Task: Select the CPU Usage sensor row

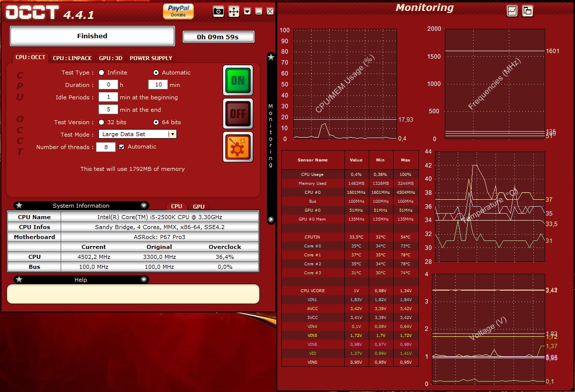Action: (x=350, y=174)
